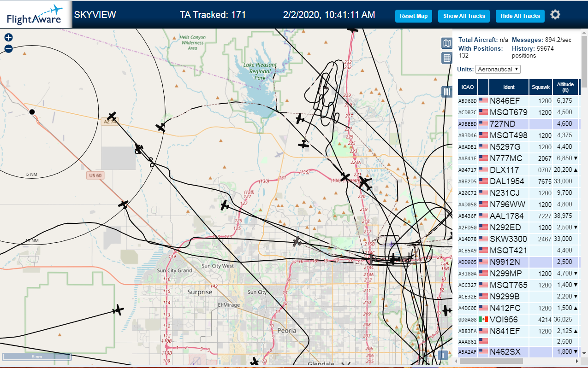
Task: Click Show All Tracks button
Action: click(x=464, y=16)
